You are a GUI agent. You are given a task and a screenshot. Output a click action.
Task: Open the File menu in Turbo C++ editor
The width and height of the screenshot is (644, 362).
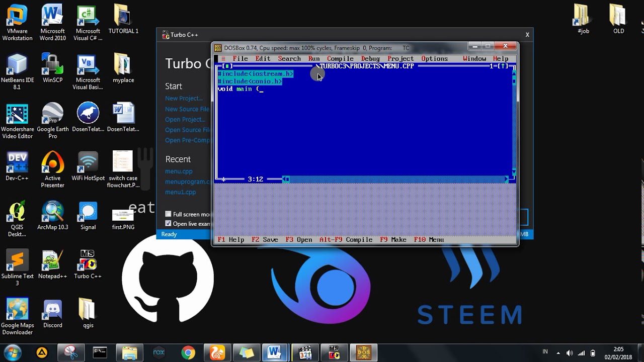240,59
